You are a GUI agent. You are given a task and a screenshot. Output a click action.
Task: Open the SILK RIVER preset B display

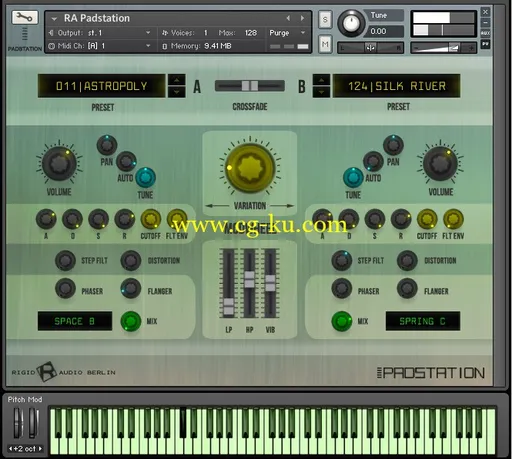point(396,86)
